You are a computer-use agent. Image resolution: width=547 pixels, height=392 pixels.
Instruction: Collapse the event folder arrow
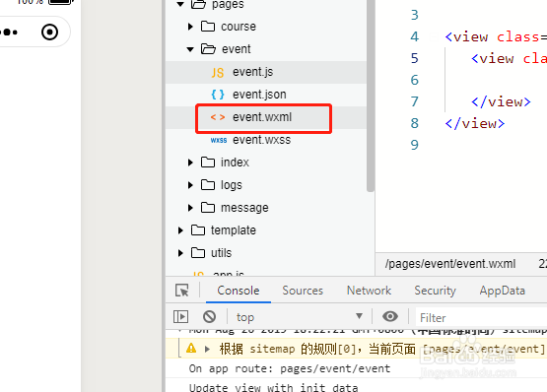(190, 49)
